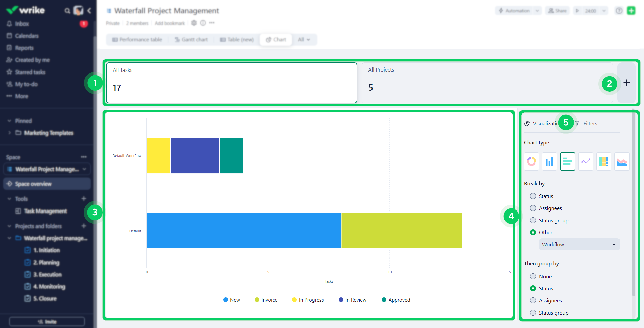Select the line chart type
Screen dimensions: 644x328
586,161
